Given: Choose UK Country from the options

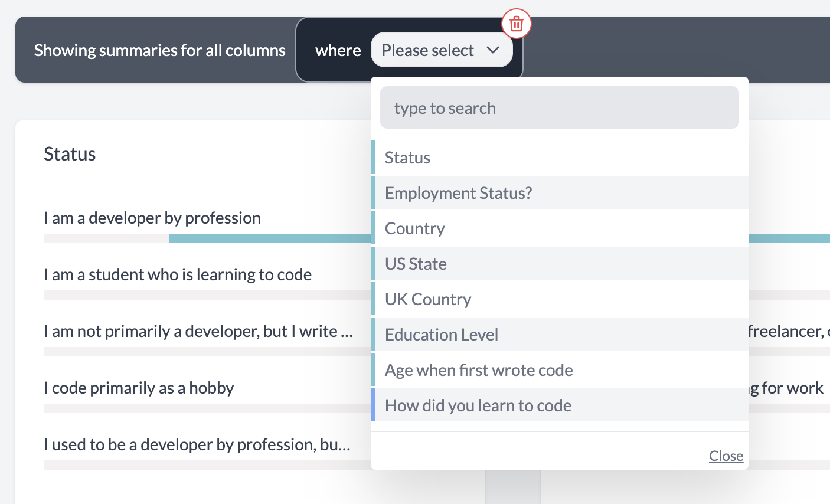Looking at the screenshot, I should [x=427, y=299].
